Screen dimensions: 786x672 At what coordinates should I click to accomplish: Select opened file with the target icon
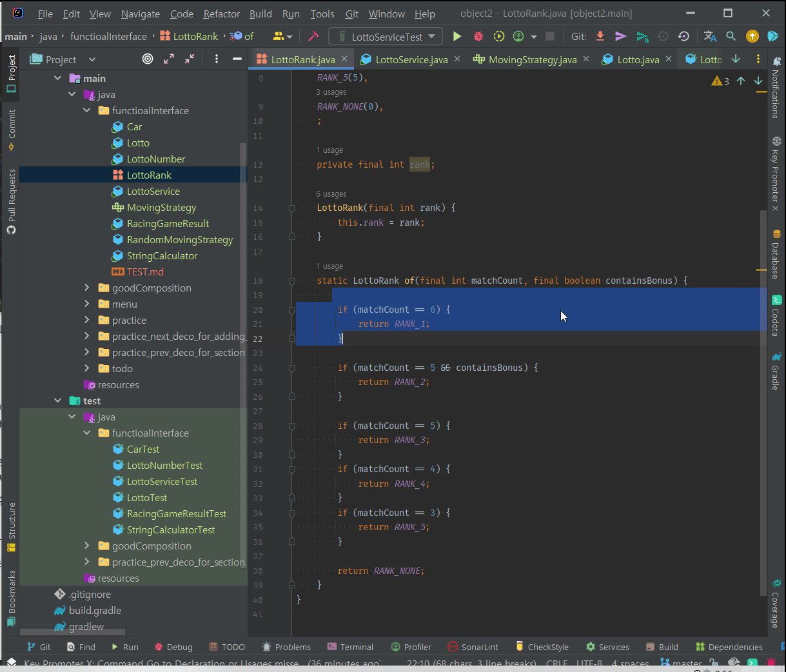(148, 59)
